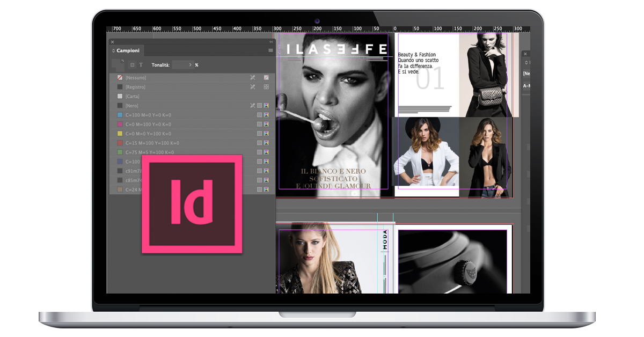Screen dimensions: 644x337
Task: Click process color icon on the c85m7 swatch row
Action: point(259,180)
